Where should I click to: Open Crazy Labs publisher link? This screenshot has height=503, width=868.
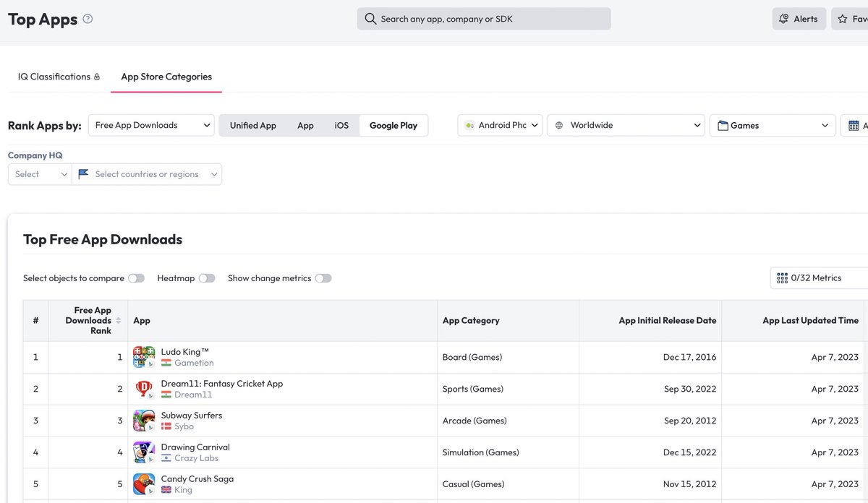coord(196,458)
